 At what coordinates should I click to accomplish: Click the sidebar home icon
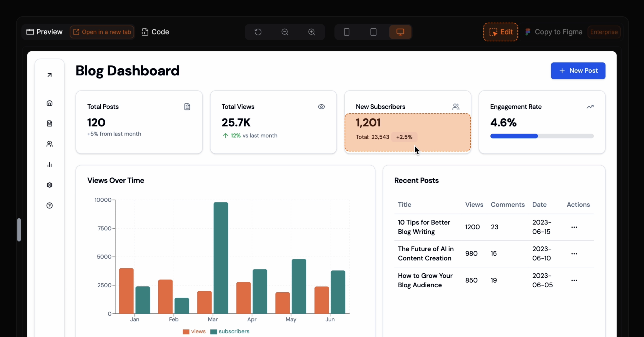50,103
